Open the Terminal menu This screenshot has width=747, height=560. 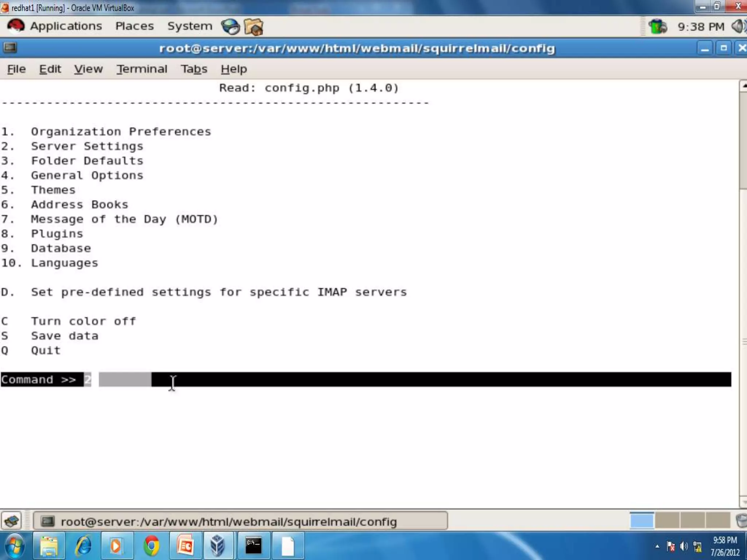click(x=142, y=69)
